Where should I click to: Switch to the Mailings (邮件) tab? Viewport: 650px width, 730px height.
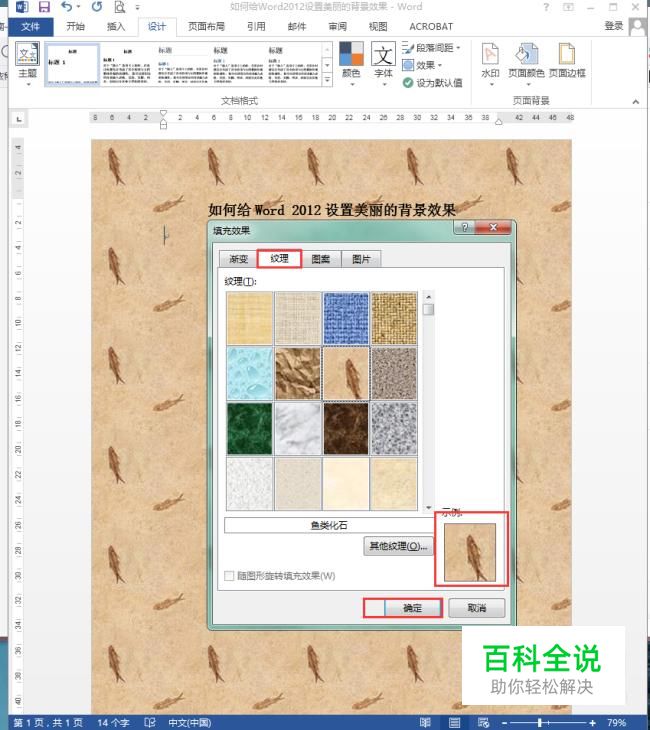[x=297, y=27]
